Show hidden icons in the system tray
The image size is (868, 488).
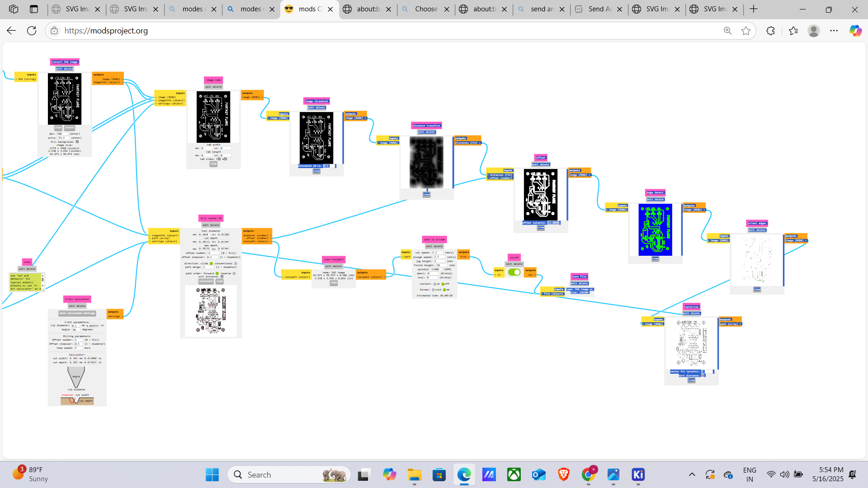692,474
